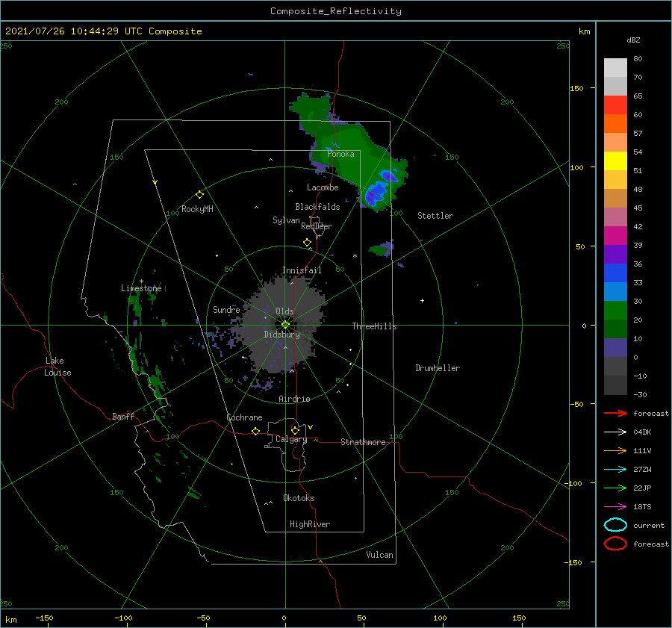Click the red forecast ellipse legend icon
The height and width of the screenshot is (628, 672).
[615, 544]
